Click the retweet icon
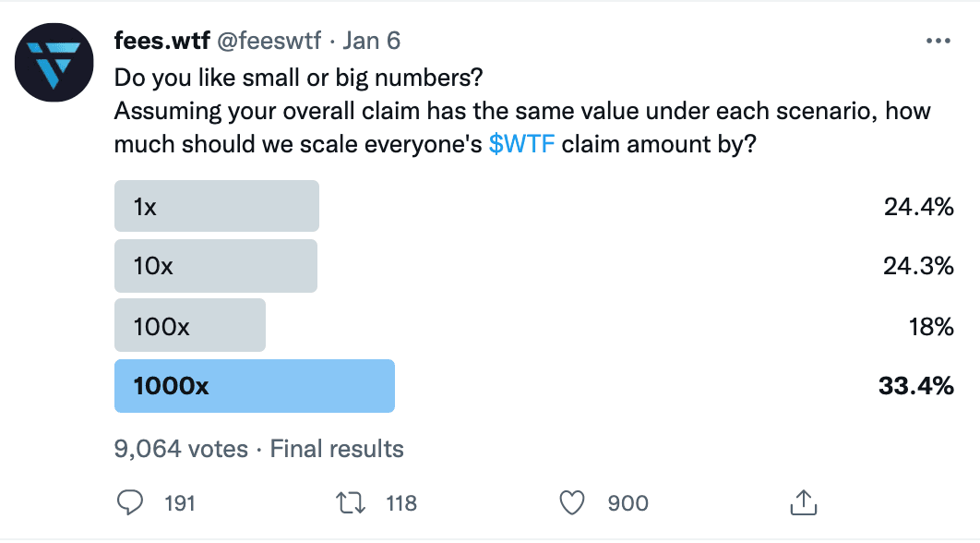The image size is (980, 543). point(349,503)
